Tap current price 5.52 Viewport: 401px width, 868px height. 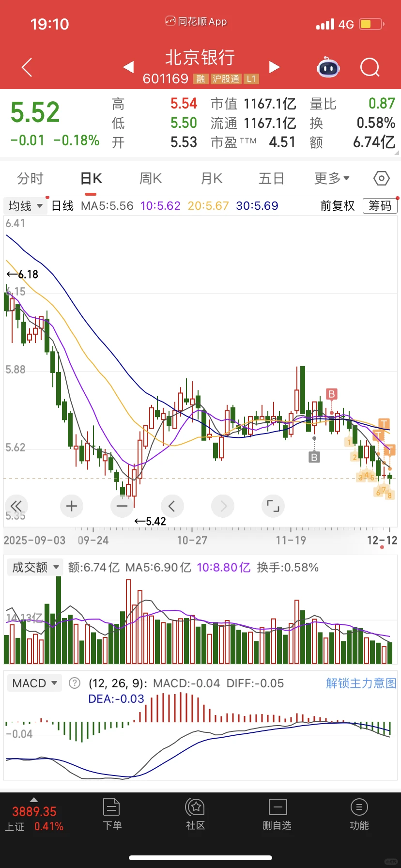pyautogui.click(x=35, y=112)
